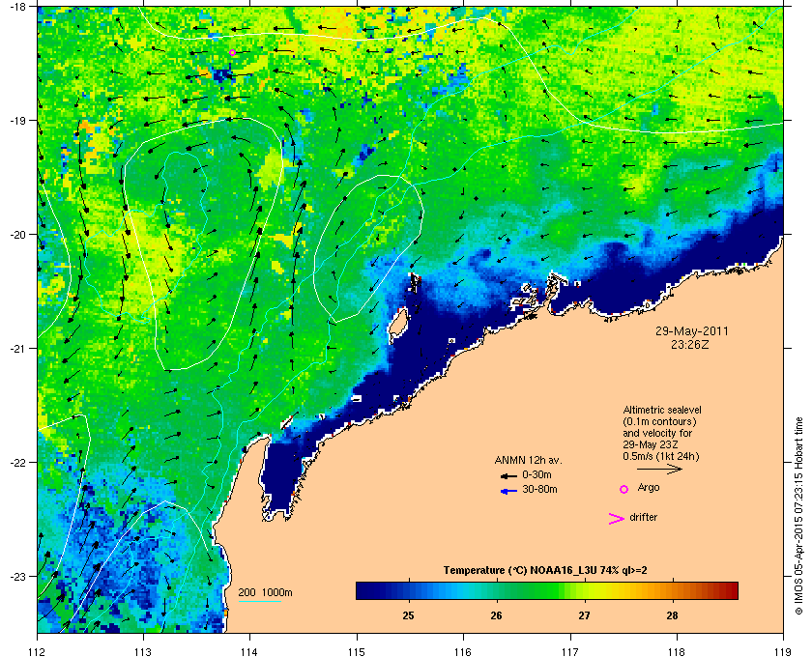Click the '200 1000m' contour label
The image size is (812, 657).
pos(265,593)
